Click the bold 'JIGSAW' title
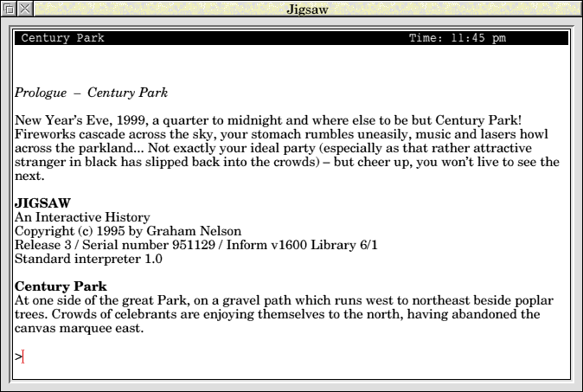The height and width of the screenshot is (392, 583). (x=42, y=203)
